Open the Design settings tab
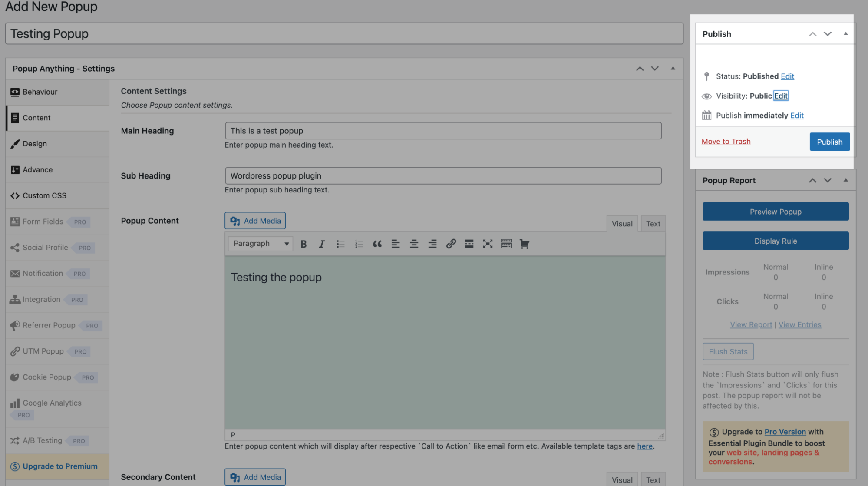Screen dimensions: 868x486 click(x=35, y=144)
